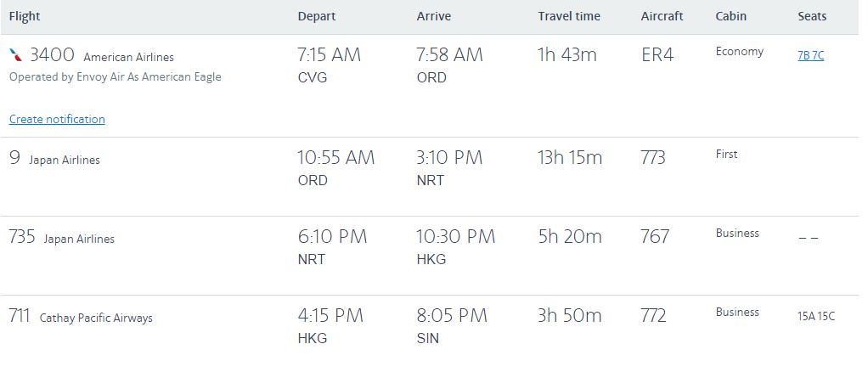Click seats 15A 15C for Cathay flight

point(816,316)
